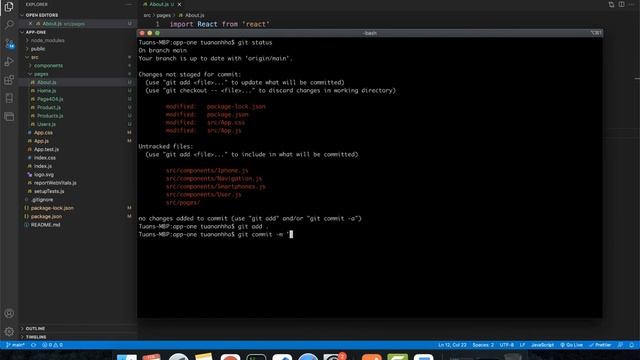Close About.js in Open Editors list
This screenshot has width=640, height=360.
tap(30, 24)
